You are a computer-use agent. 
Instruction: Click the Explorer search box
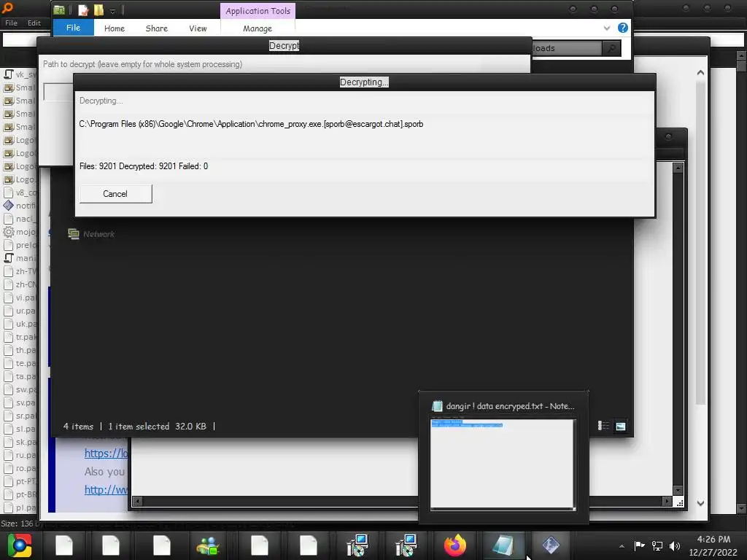pos(566,48)
